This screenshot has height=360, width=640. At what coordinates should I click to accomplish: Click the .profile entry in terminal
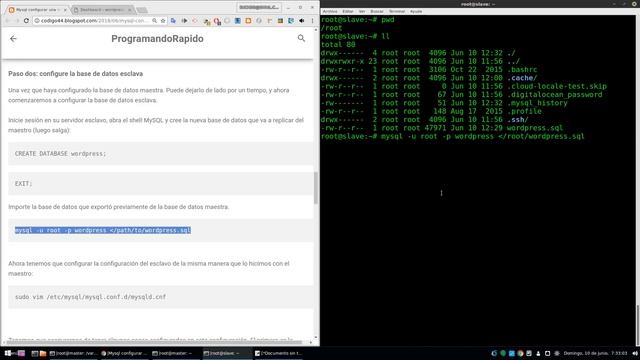coord(524,111)
